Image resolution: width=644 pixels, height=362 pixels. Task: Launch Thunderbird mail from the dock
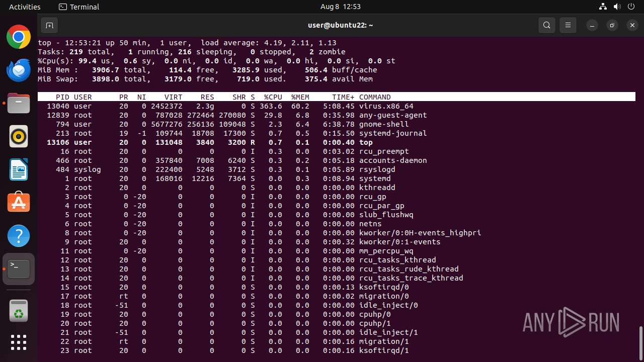[x=19, y=70]
